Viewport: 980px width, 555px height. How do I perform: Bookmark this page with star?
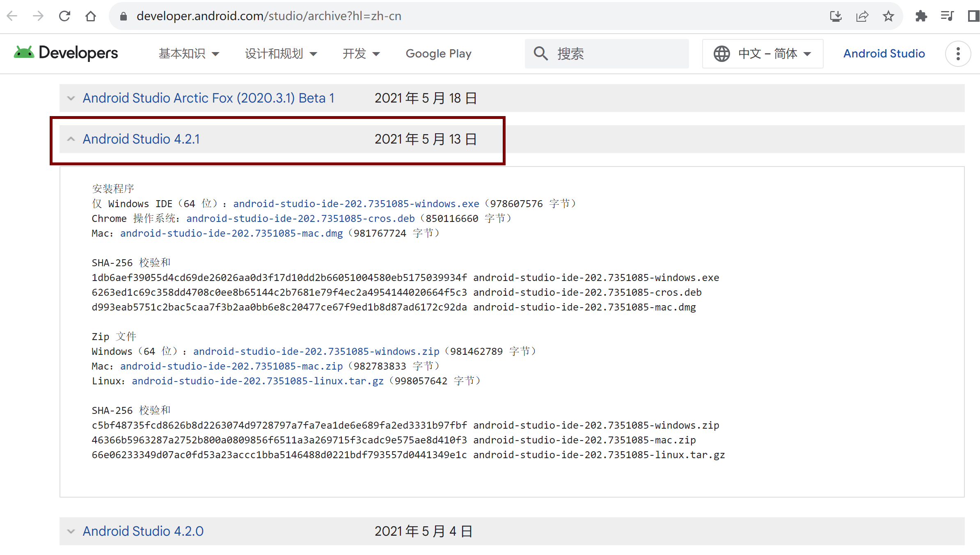tap(888, 16)
